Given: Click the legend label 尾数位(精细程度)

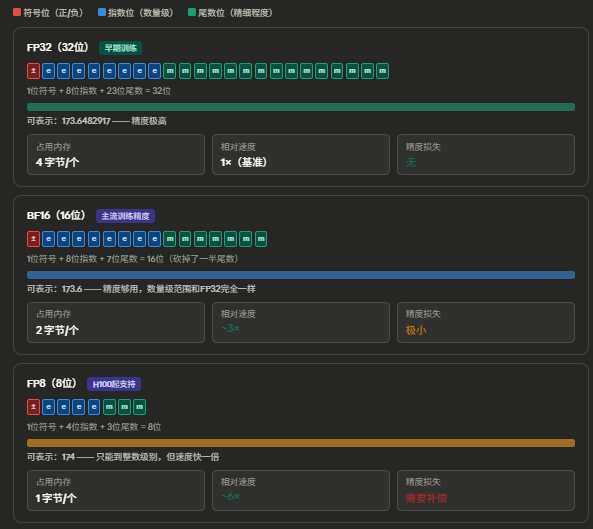Looking at the screenshot, I should pyautogui.click(x=235, y=12).
